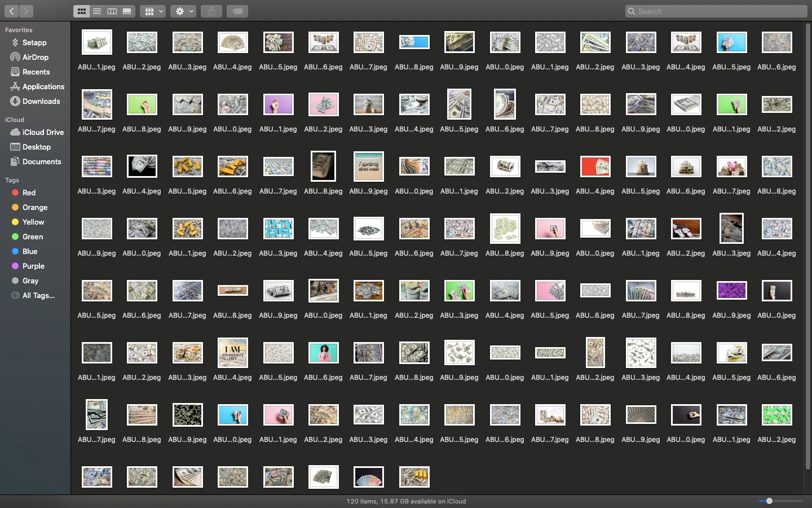Switch to icon view mode
The height and width of the screenshot is (508, 812).
82,11
